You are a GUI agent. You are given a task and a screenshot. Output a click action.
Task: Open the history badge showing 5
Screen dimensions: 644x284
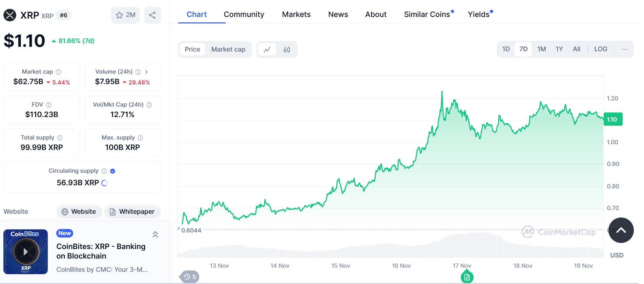click(190, 277)
